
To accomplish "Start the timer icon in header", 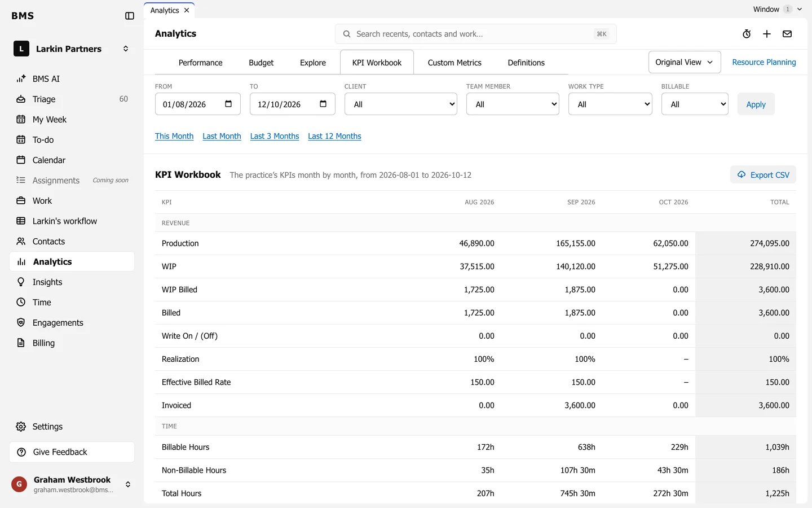I will click(x=747, y=34).
